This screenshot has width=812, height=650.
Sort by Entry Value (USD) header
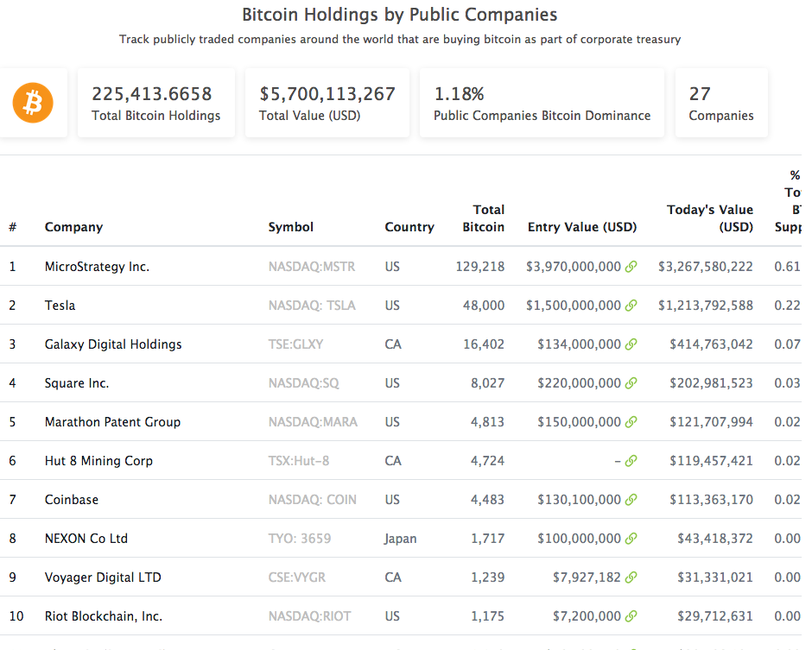(582, 227)
